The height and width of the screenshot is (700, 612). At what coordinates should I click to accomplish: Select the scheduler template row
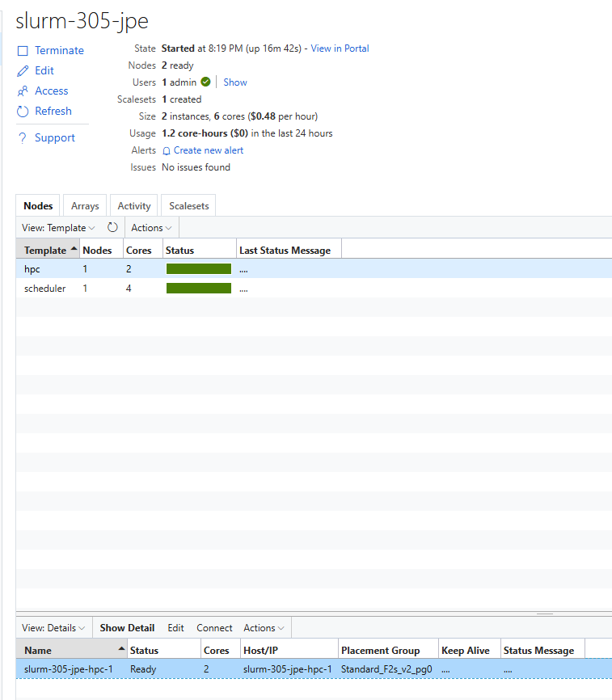(x=45, y=289)
